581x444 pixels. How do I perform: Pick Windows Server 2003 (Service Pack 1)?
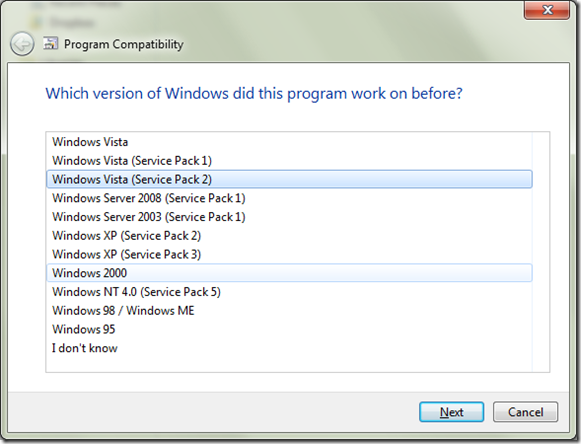(289, 217)
